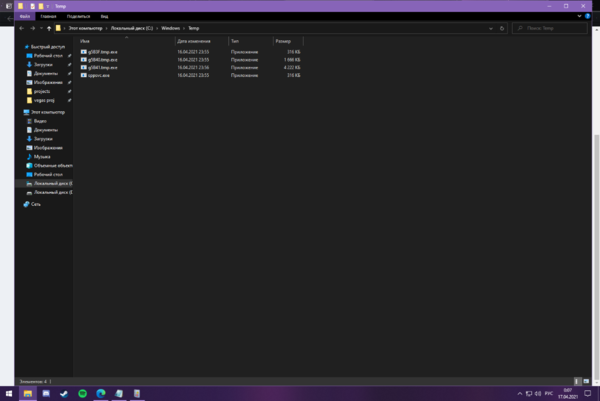Open pinned Рабочий стол under Быстрый доступ
The height and width of the screenshot is (401, 600).
click(x=48, y=56)
